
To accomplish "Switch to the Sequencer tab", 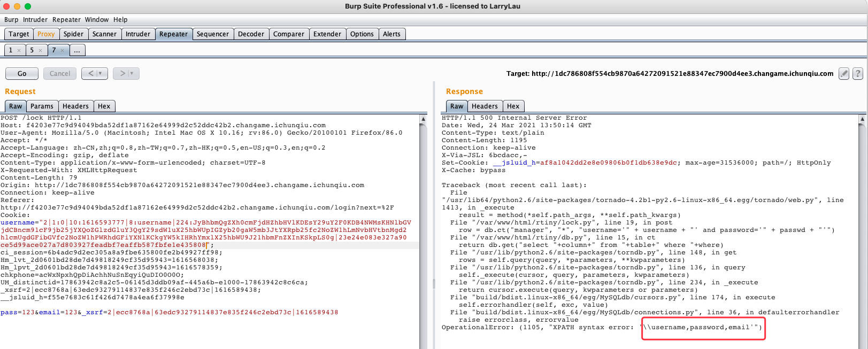I will (x=213, y=34).
